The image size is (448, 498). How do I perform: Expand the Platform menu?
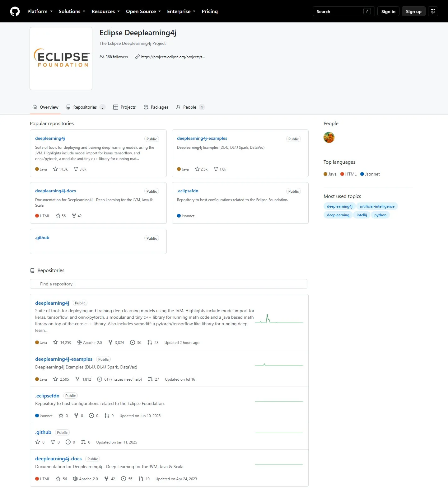(x=40, y=11)
